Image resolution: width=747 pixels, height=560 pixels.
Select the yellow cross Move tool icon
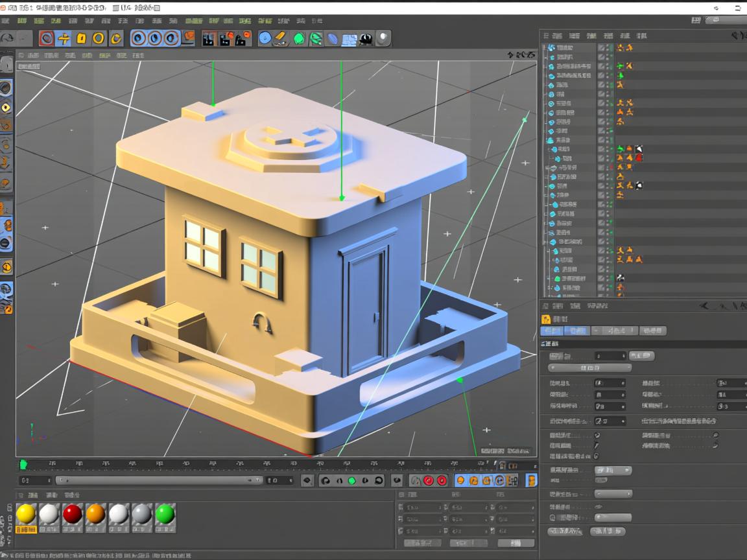(64, 38)
